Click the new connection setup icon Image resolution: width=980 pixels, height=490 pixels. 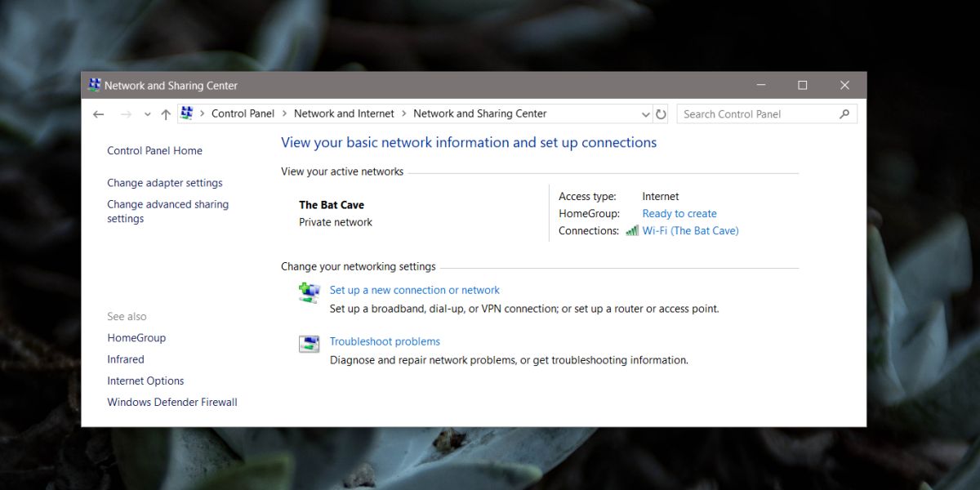(309, 292)
